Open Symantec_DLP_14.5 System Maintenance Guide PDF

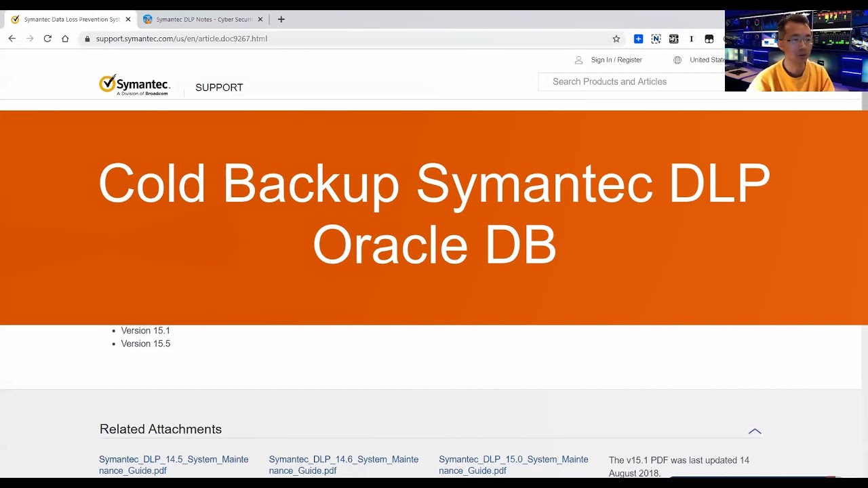[x=174, y=465]
